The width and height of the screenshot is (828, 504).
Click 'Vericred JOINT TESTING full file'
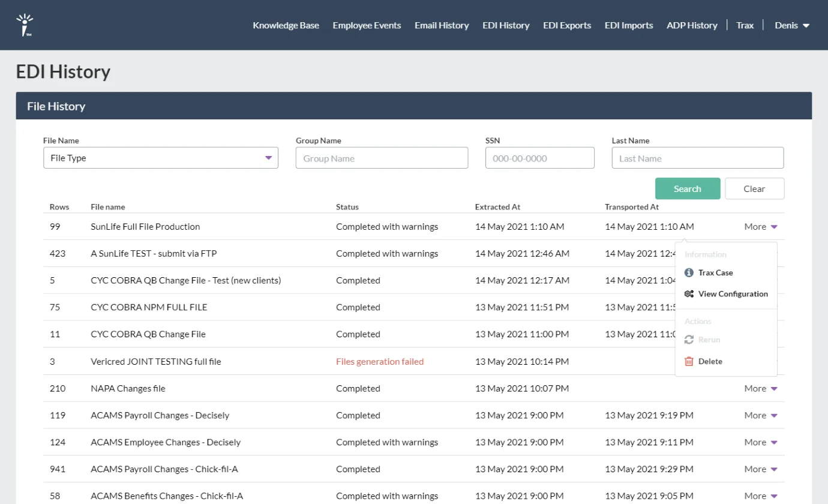[155, 362]
